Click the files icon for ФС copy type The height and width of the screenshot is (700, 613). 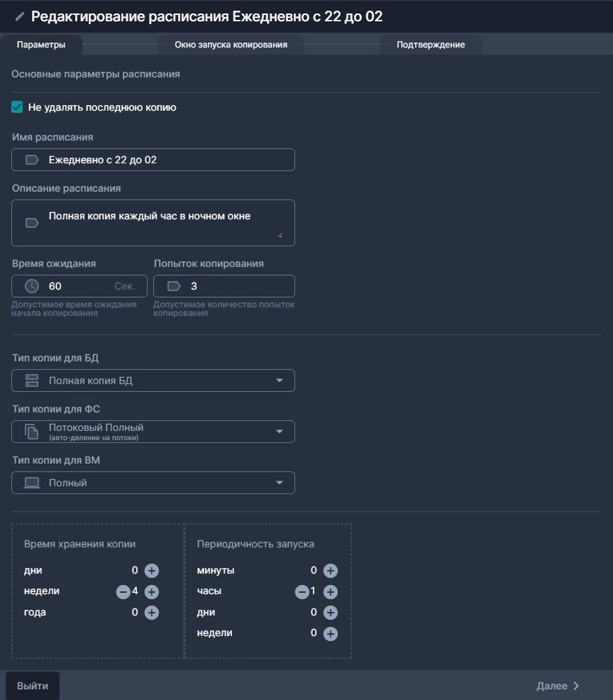pos(32,432)
